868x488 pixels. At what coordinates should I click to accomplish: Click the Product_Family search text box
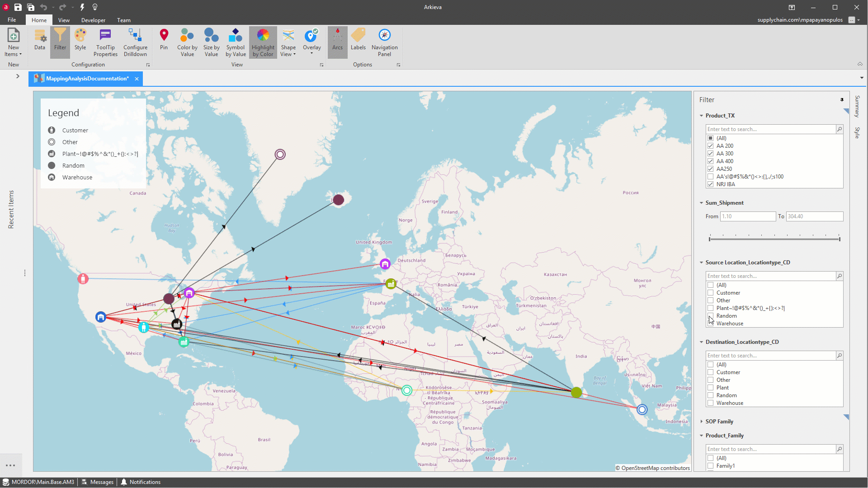pyautogui.click(x=771, y=449)
